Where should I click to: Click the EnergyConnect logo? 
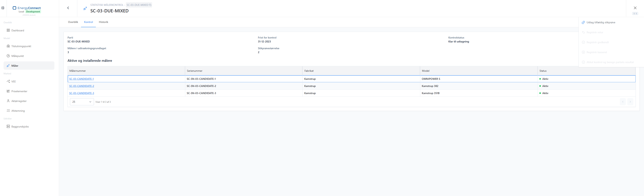27,8
